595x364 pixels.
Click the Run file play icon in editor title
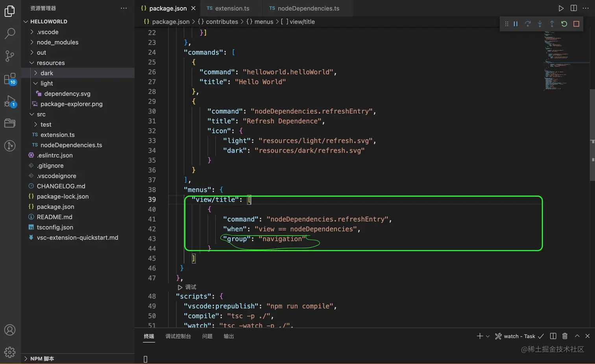coord(561,8)
